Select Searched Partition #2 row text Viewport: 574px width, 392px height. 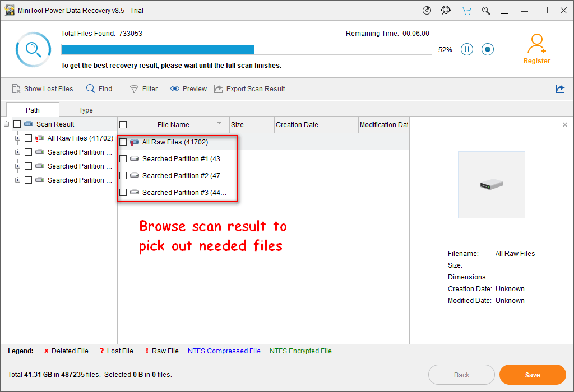click(x=184, y=175)
